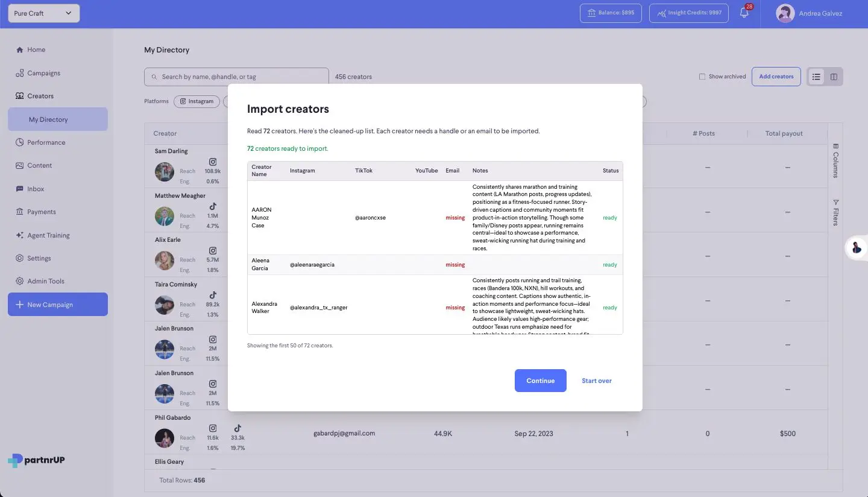Go to Home in sidebar
The image size is (868, 497).
click(36, 49)
